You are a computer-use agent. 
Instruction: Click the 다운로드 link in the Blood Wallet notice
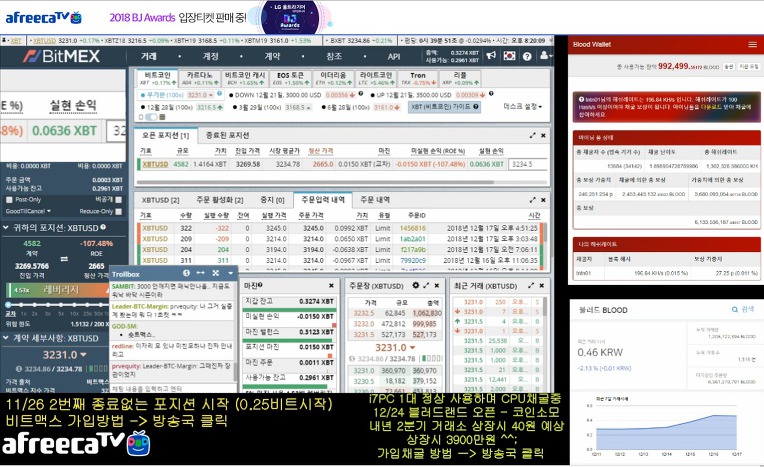click(x=709, y=107)
